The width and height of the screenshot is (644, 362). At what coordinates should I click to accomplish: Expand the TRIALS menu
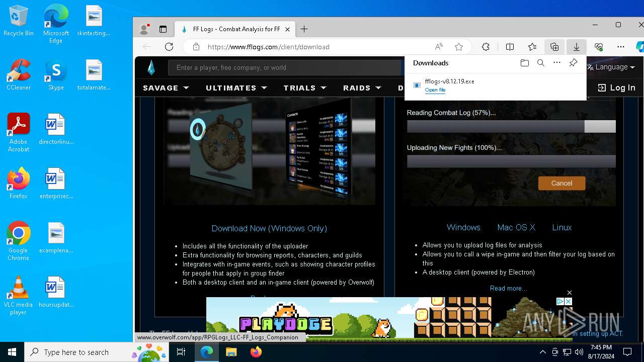[305, 88]
